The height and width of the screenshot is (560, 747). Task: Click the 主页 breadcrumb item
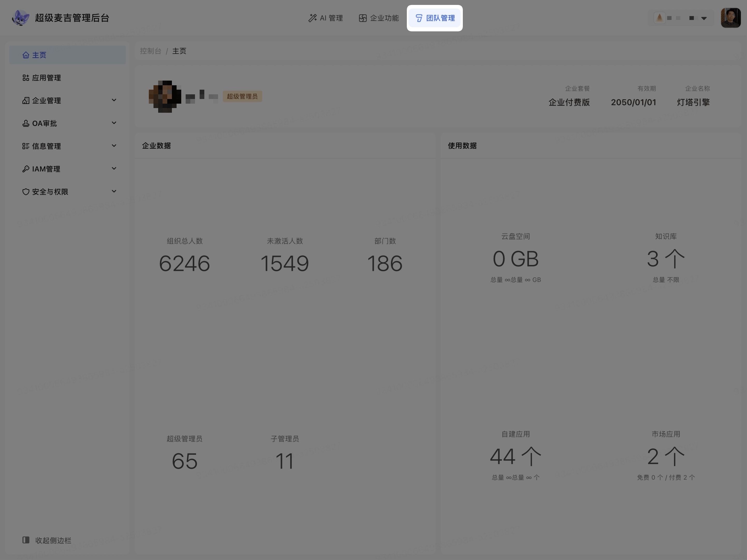179,51
